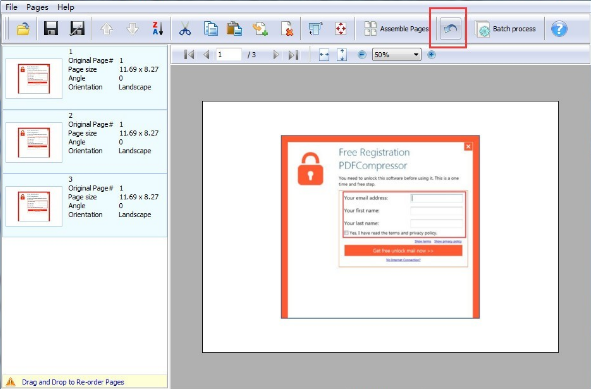Save the document with the floppy icon

tap(51, 29)
